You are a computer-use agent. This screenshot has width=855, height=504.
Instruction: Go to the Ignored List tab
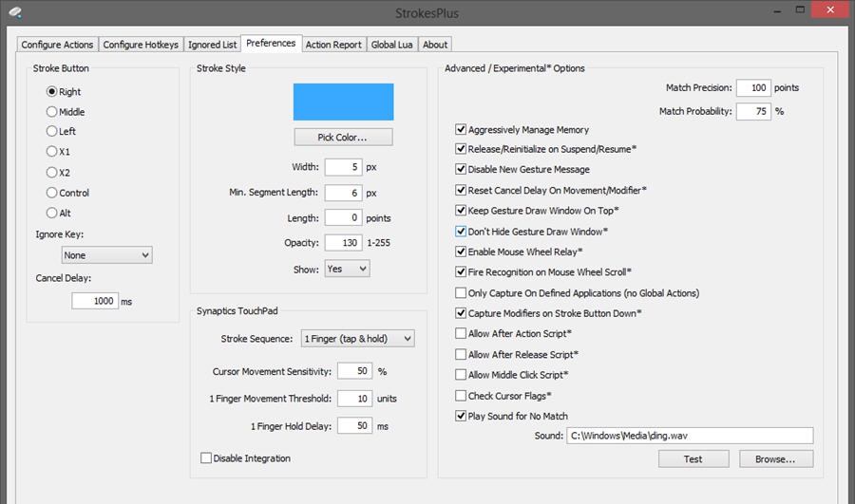(212, 45)
